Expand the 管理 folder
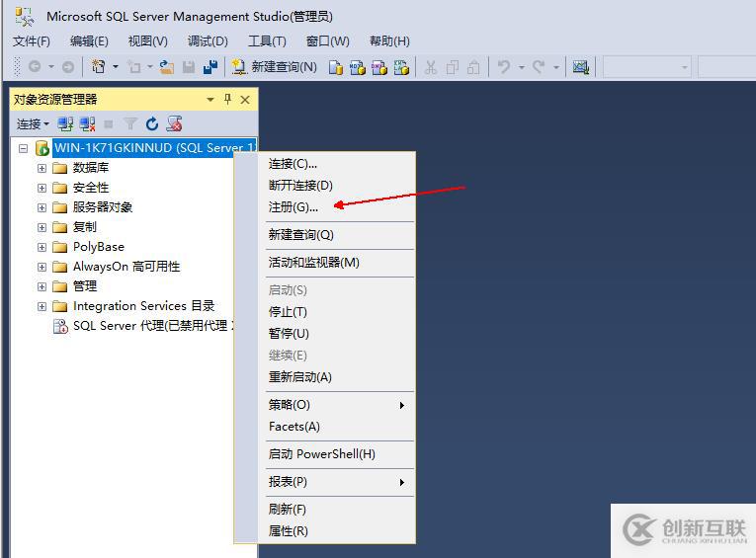This screenshot has width=756, height=558. coord(42,286)
